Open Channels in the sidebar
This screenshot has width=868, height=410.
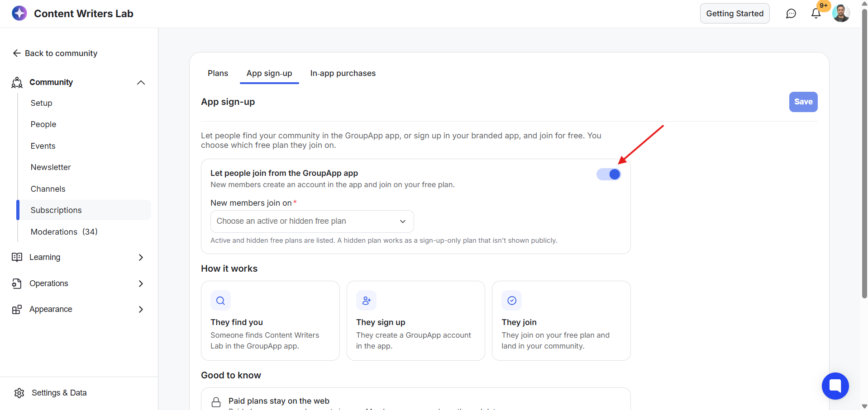(48, 189)
